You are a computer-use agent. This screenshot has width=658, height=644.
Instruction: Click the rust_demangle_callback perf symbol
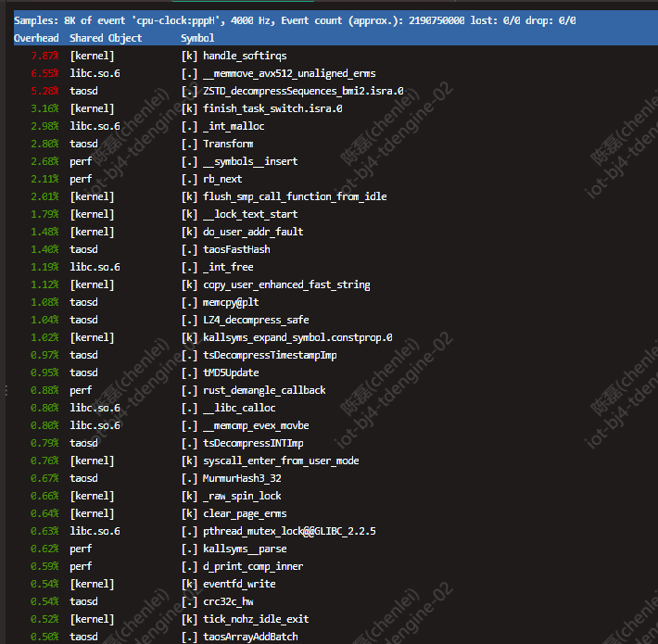[x=264, y=390]
